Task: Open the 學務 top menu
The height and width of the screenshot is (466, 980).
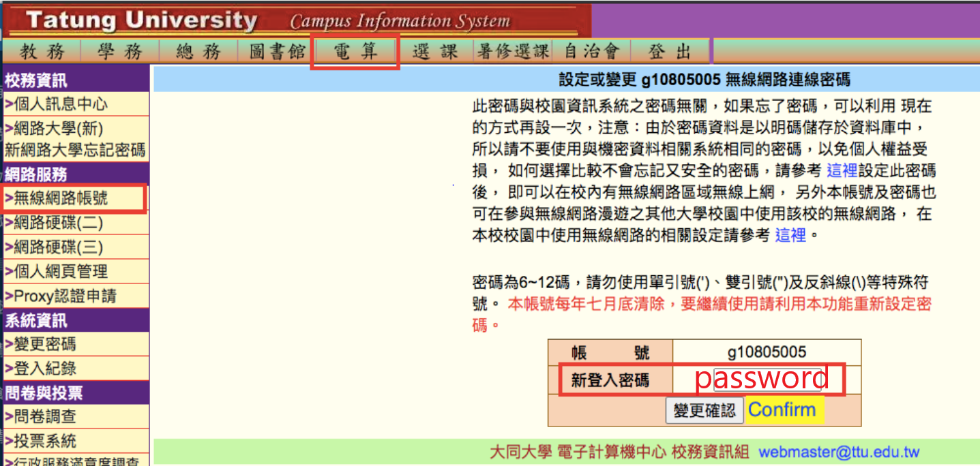Action: tap(119, 52)
